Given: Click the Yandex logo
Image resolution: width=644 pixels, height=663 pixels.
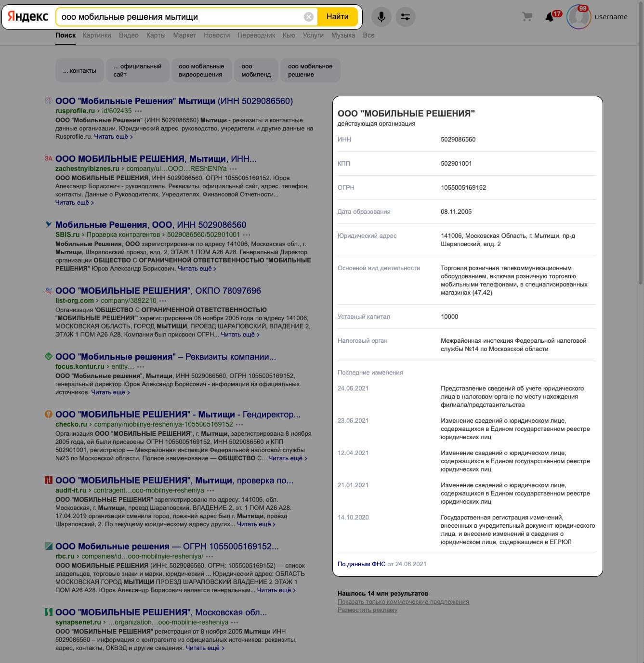Looking at the screenshot, I should click(x=28, y=16).
